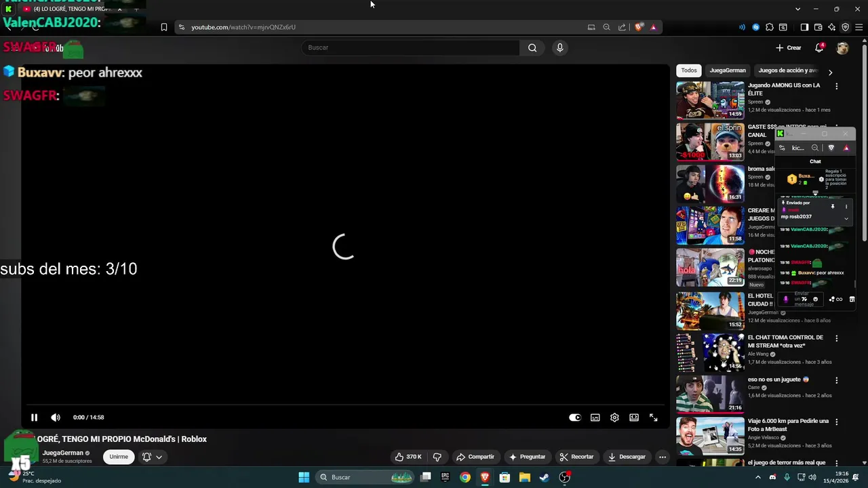The height and width of the screenshot is (488, 868).
Task: Click the Compartir button
Action: pos(475,457)
